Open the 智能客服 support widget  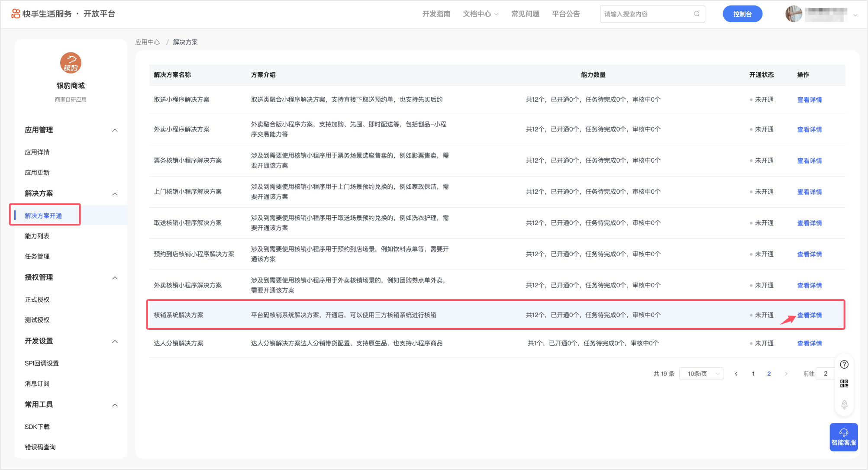pos(843,437)
